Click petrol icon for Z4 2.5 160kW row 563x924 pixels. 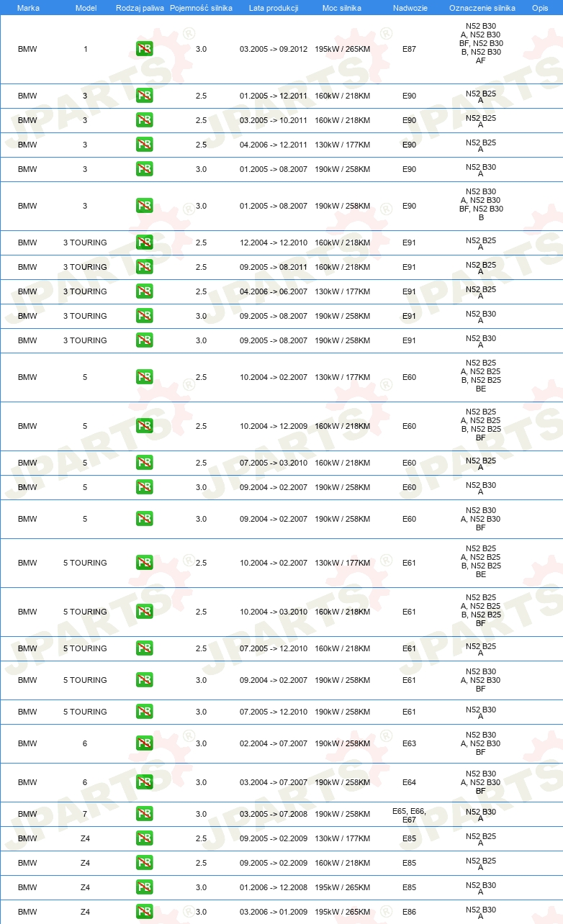point(144,863)
